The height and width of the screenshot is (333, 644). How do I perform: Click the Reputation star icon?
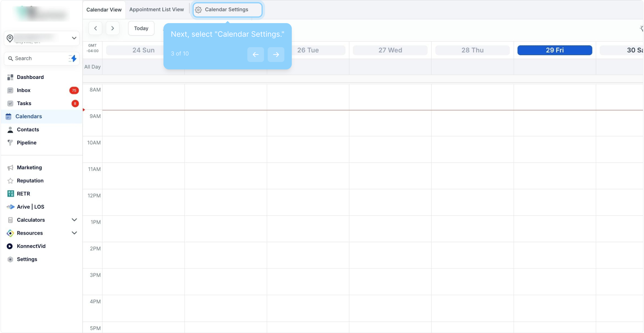pyautogui.click(x=10, y=181)
